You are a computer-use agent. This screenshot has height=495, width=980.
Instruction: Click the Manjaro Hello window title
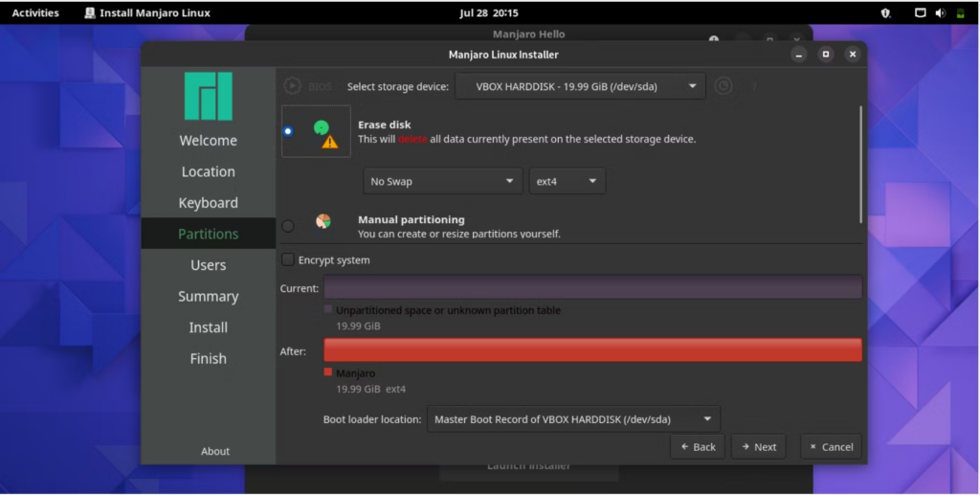click(x=528, y=34)
